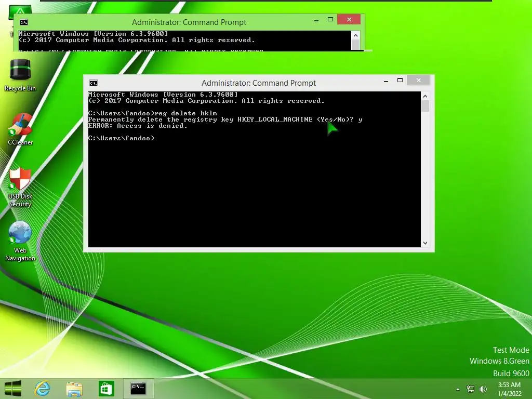The height and width of the screenshot is (399, 532).
Task: Click scroll up arrow in back Command Prompt window
Action: pos(355,35)
